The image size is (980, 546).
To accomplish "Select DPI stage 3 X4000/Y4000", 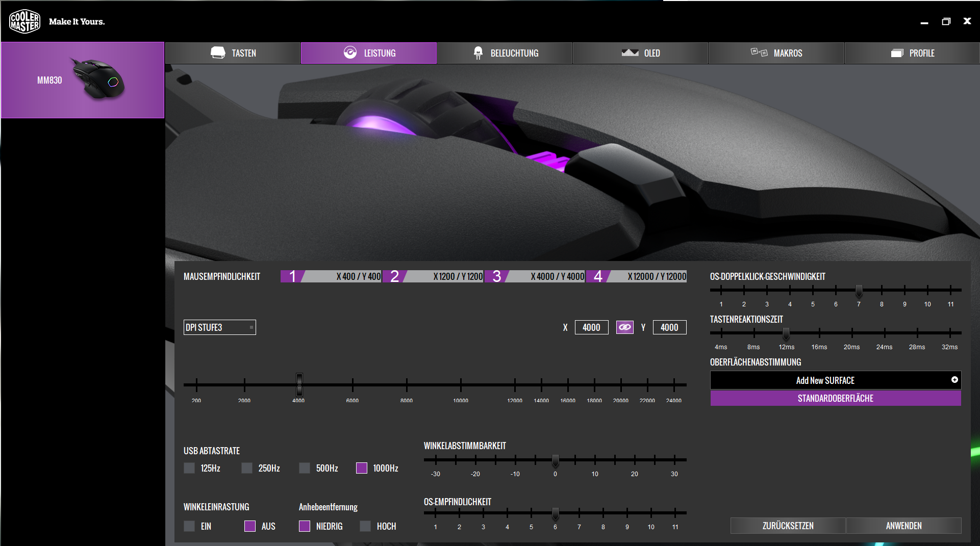I will 535,276.
